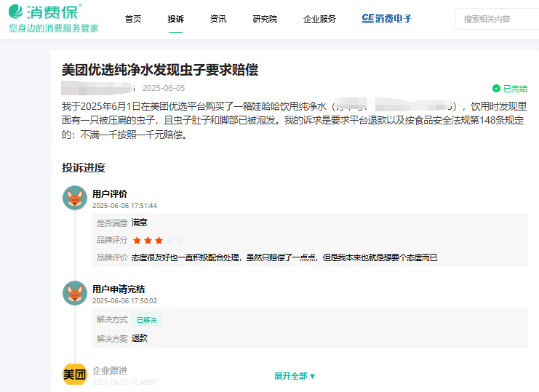This screenshot has width=539, height=392.
Task: Click the 品牌评价 comment text
Action: 284,257
